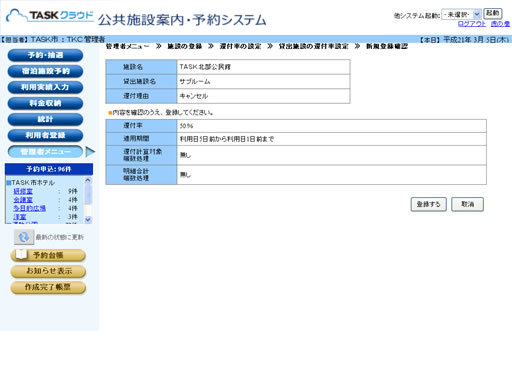Go to 管理者メニュー in the breadcrumb

128,46
